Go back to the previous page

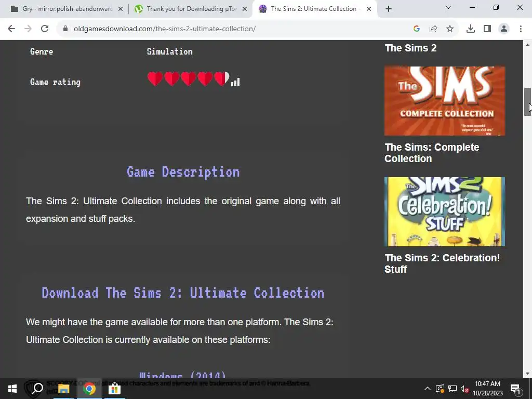(11, 29)
